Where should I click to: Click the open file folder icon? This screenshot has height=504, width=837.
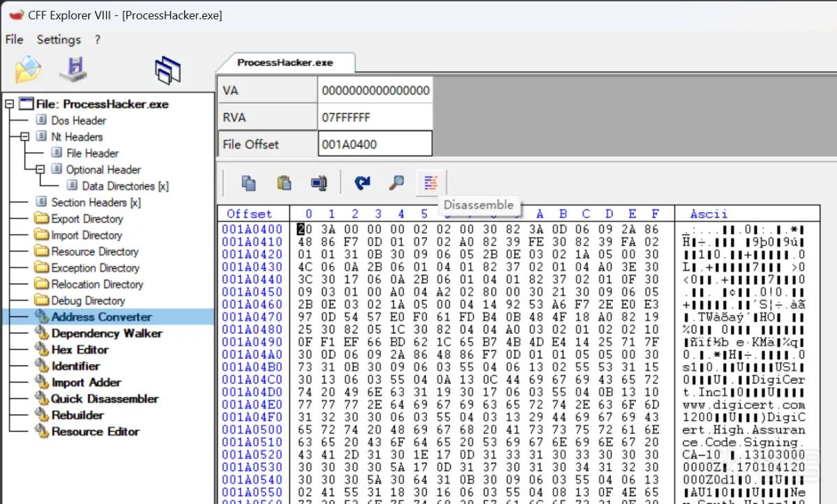tap(29, 68)
